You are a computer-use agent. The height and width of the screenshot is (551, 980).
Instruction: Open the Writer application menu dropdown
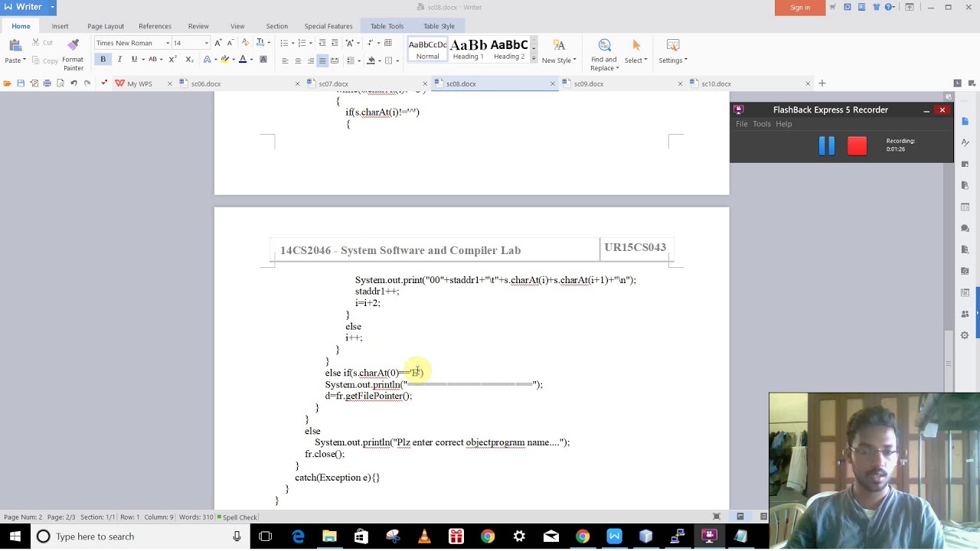[x=52, y=7]
